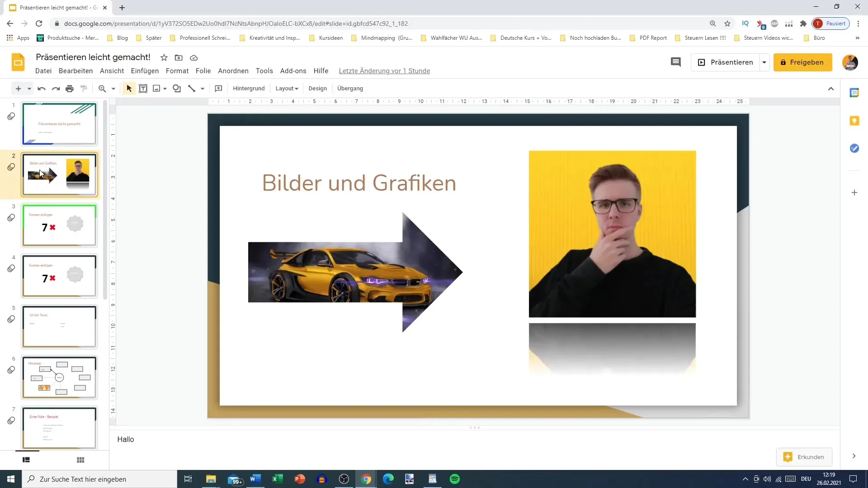This screenshot has width=868, height=488.
Task: Click the Move to folder icon
Action: click(179, 57)
